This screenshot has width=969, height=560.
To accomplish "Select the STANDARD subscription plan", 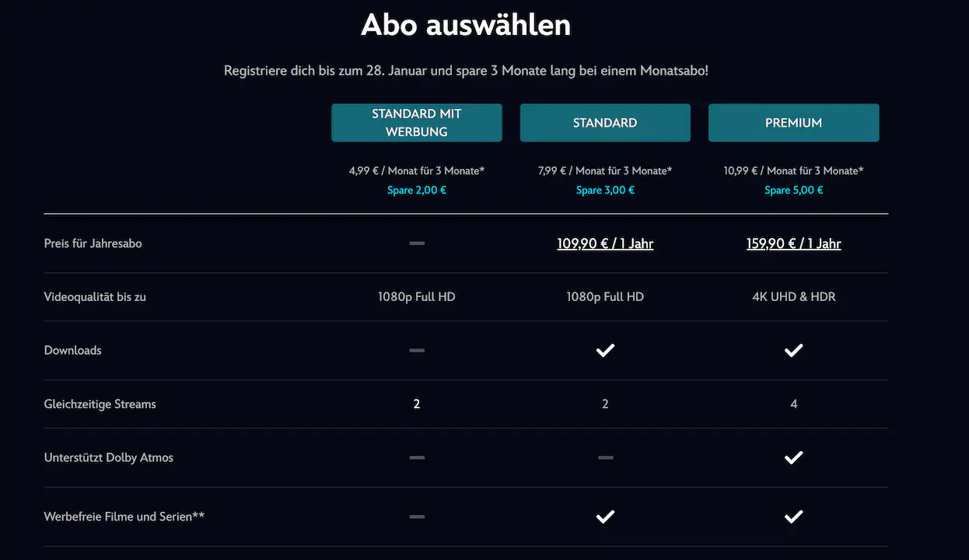I will [605, 122].
